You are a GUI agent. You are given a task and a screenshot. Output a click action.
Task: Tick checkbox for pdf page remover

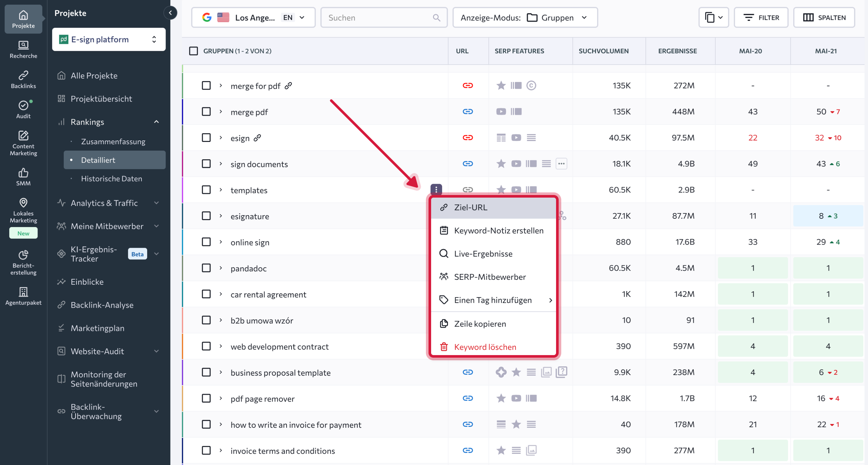pos(206,398)
